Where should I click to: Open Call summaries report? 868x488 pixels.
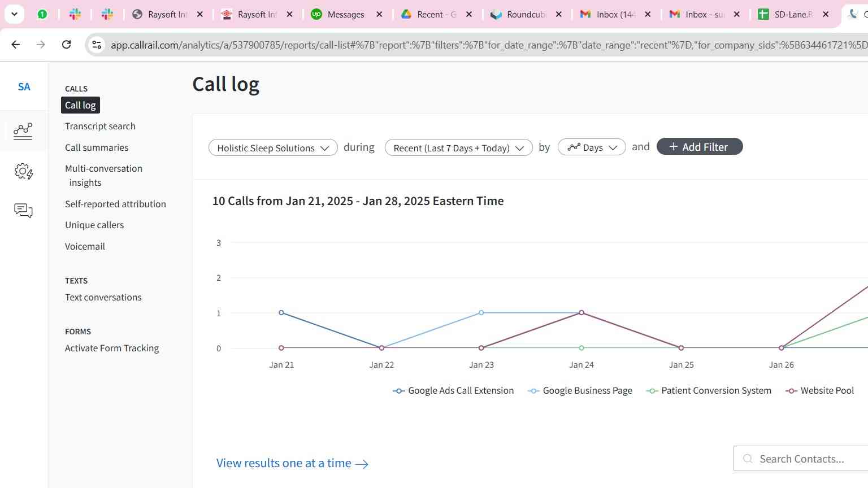click(97, 147)
